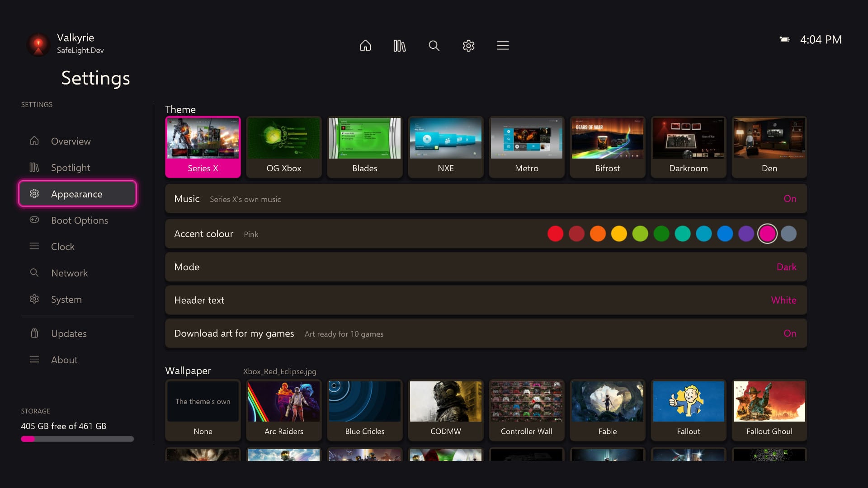
Task: Choose the NXE theme
Action: click(446, 147)
